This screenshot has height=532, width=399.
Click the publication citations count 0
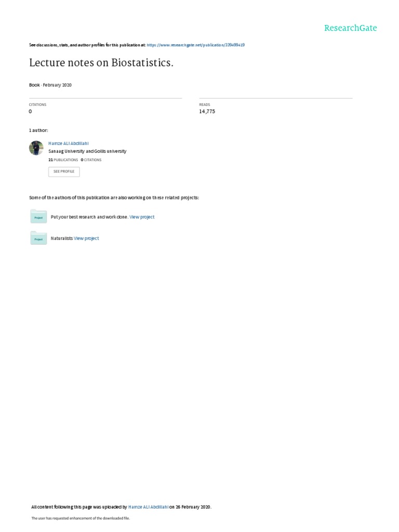pyautogui.click(x=30, y=111)
